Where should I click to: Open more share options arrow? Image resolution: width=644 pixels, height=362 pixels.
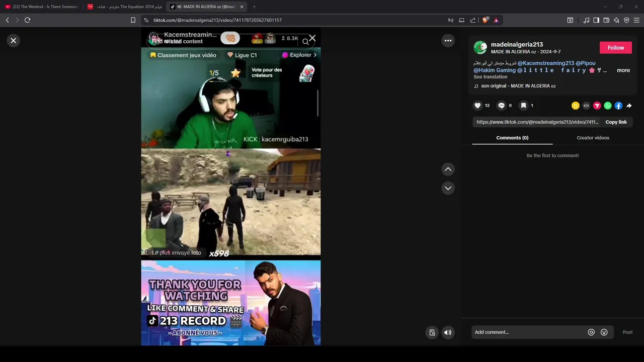pyautogui.click(x=629, y=106)
